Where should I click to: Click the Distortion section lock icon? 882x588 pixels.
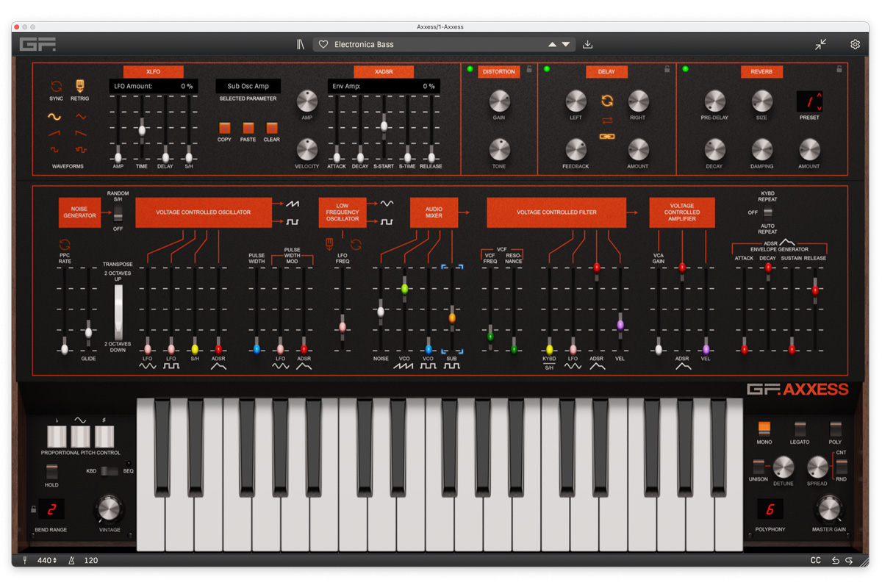528,69
